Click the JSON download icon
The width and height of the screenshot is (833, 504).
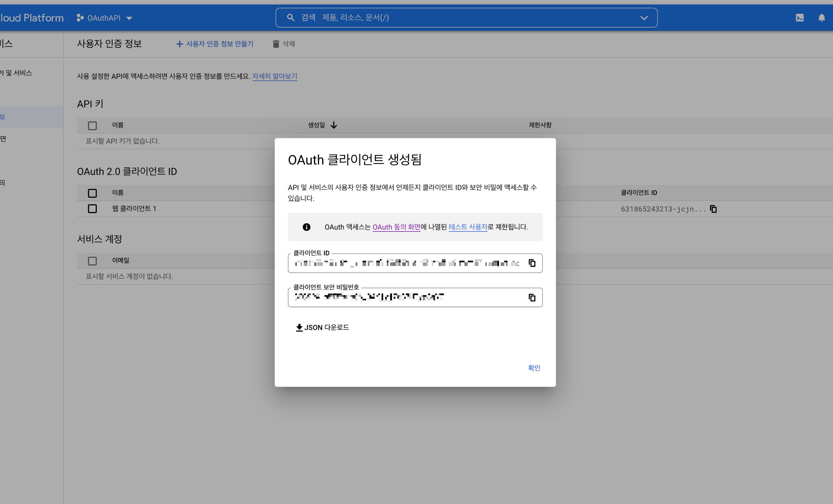click(299, 327)
